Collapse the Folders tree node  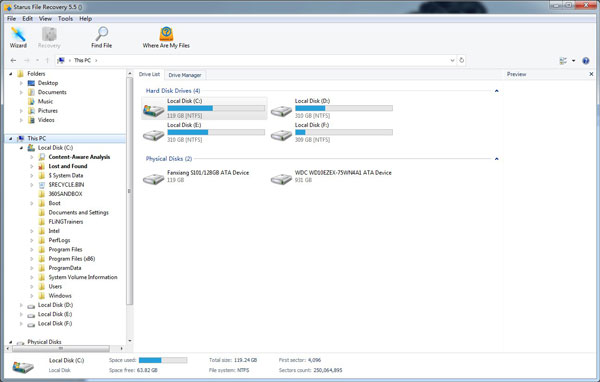tap(11, 74)
